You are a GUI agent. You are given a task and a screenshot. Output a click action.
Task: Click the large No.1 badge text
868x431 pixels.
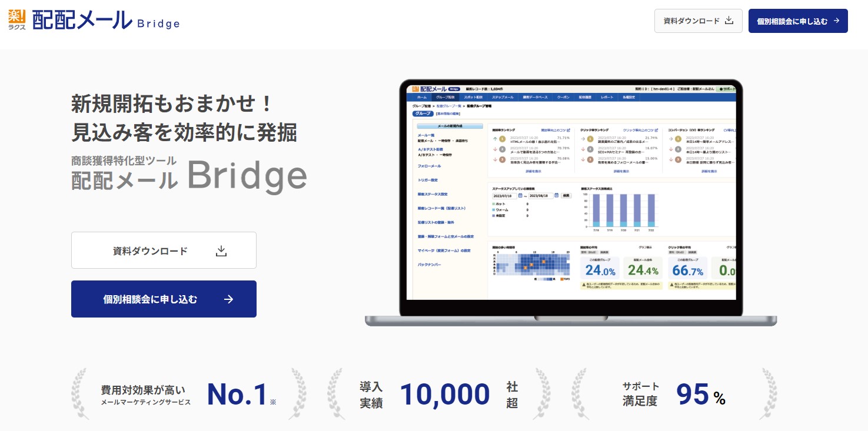coord(237,395)
